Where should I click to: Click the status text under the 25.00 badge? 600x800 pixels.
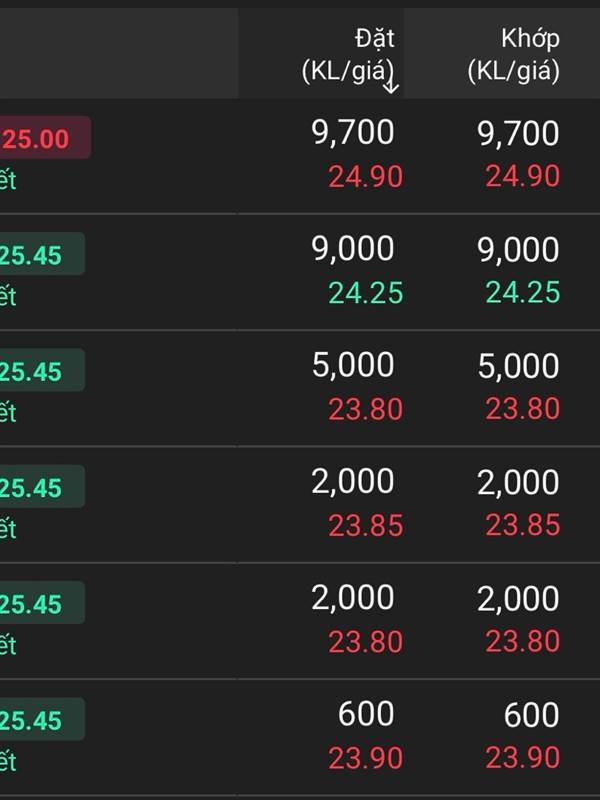click(x=8, y=181)
